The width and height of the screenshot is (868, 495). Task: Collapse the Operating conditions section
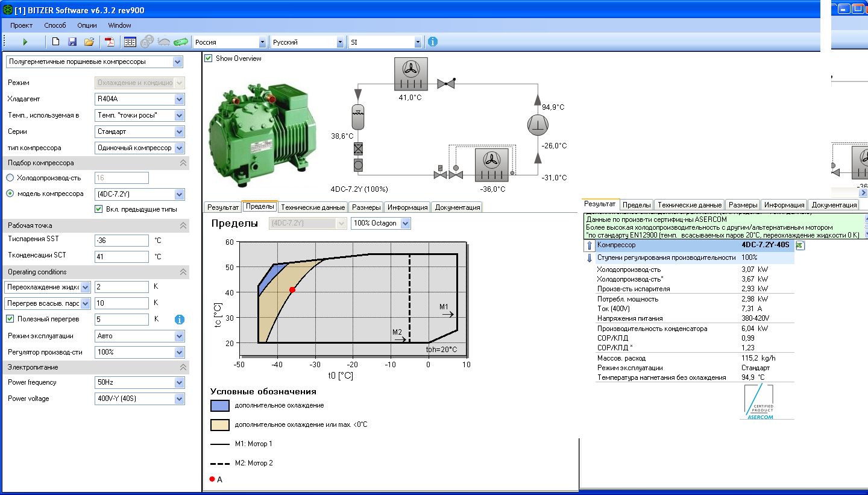click(x=183, y=272)
